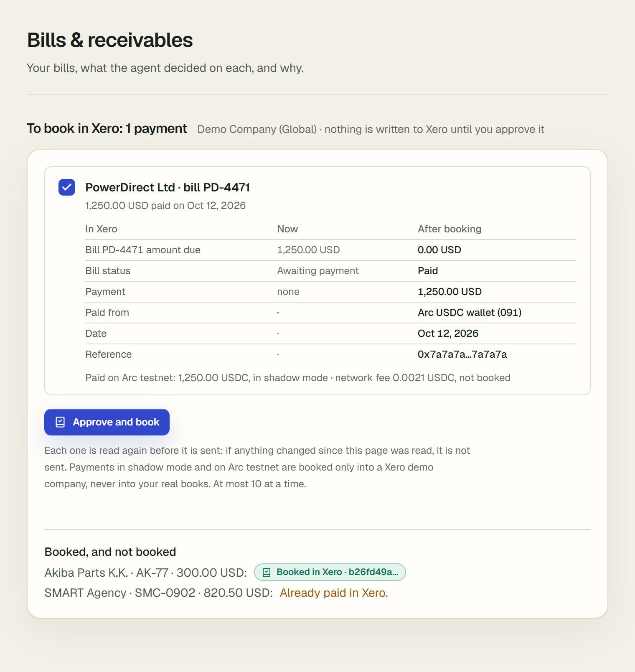Select the Awaiting payment bill status

318,271
